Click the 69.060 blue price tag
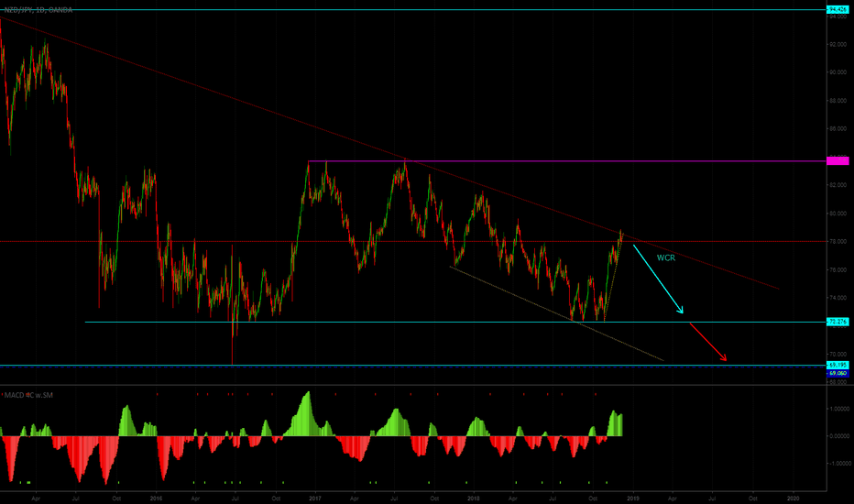Viewport: 854px width, 504px height. [x=838, y=373]
